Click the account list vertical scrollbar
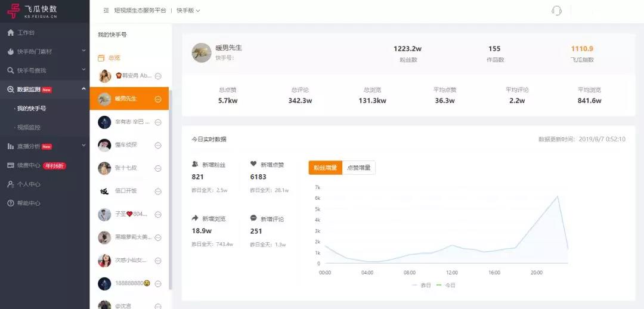The height and width of the screenshot is (309, 644). [x=170, y=189]
